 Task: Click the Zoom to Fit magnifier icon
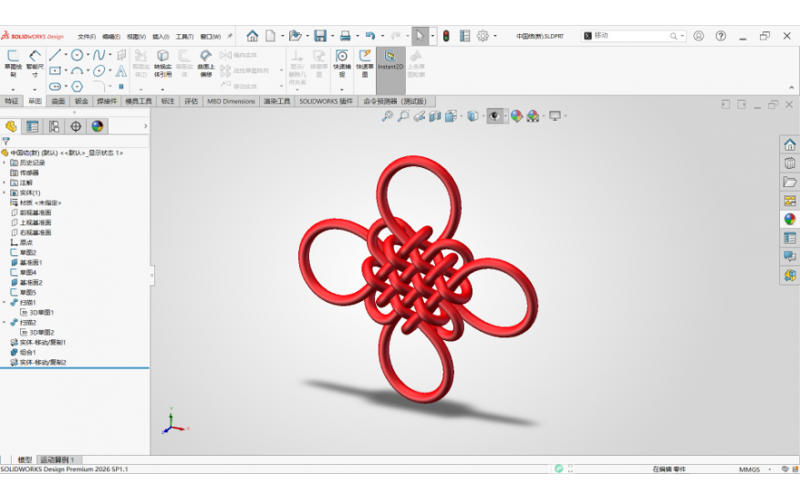tap(387, 116)
